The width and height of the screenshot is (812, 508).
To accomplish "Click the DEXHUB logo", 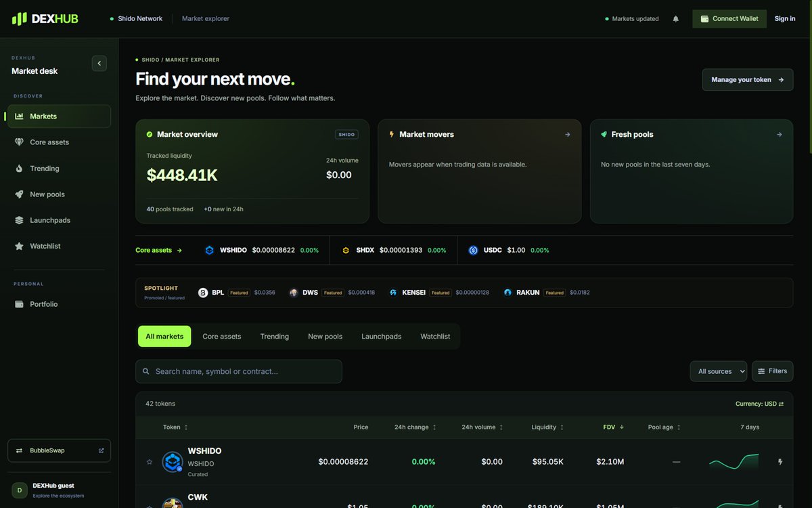I will click(x=45, y=18).
